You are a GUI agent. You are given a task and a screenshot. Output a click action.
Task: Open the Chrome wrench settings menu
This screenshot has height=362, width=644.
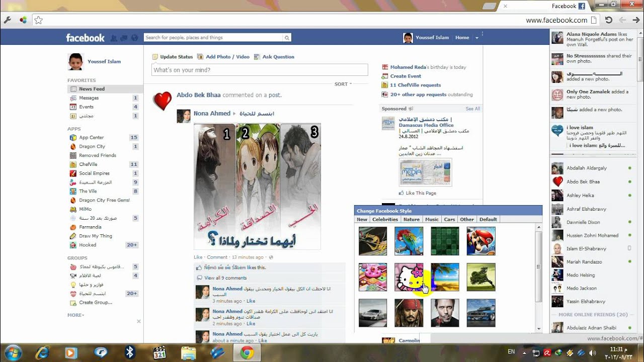click(8, 20)
